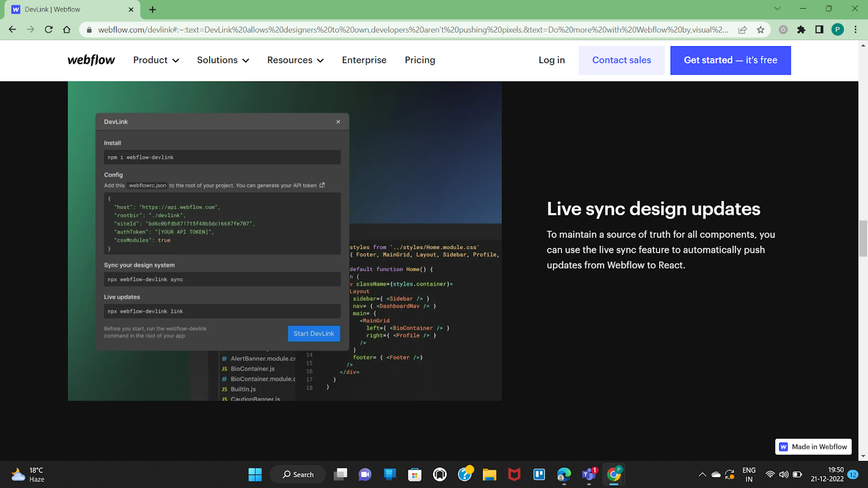The height and width of the screenshot is (488, 868).
Task: Open the Chrome profile avatar
Action: [838, 30]
